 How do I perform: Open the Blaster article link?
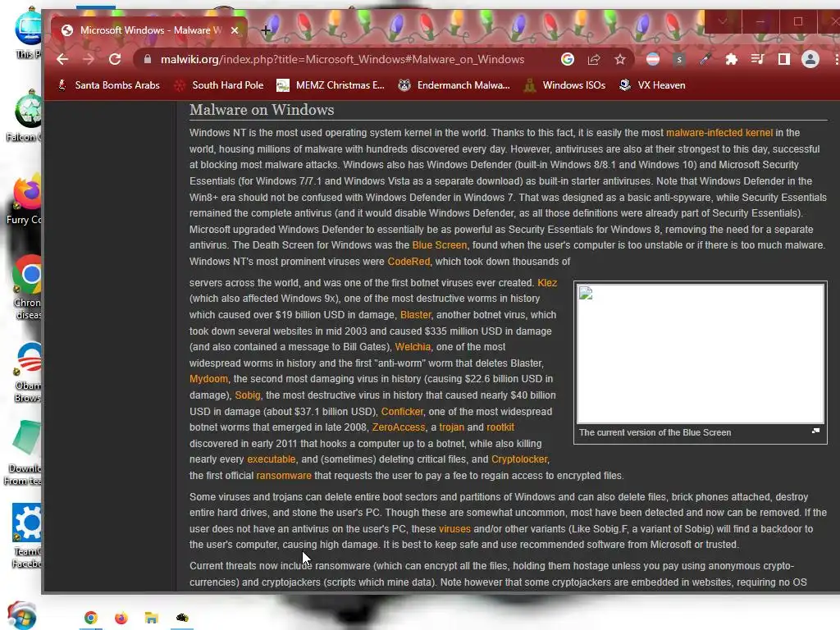pyautogui.click(x=415, y=315)
